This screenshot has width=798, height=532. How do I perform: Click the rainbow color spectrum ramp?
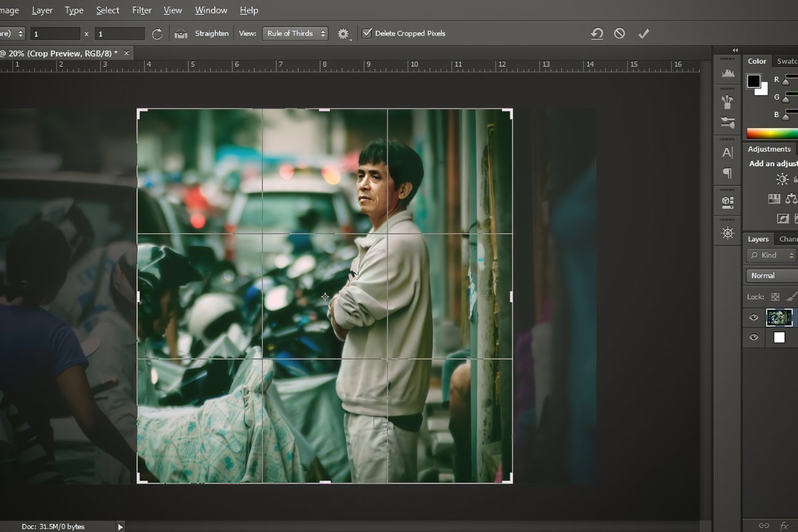pyautogui.click(x=771, y=132)
